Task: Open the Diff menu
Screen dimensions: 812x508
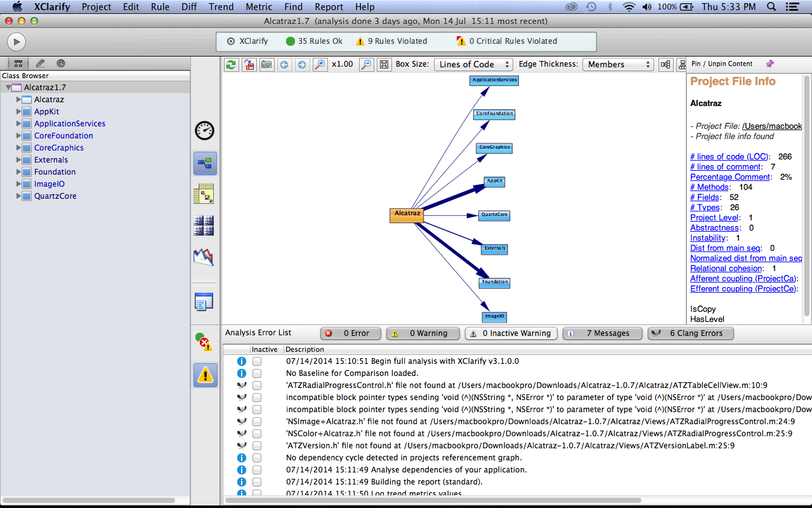Action: pos(188,7)
